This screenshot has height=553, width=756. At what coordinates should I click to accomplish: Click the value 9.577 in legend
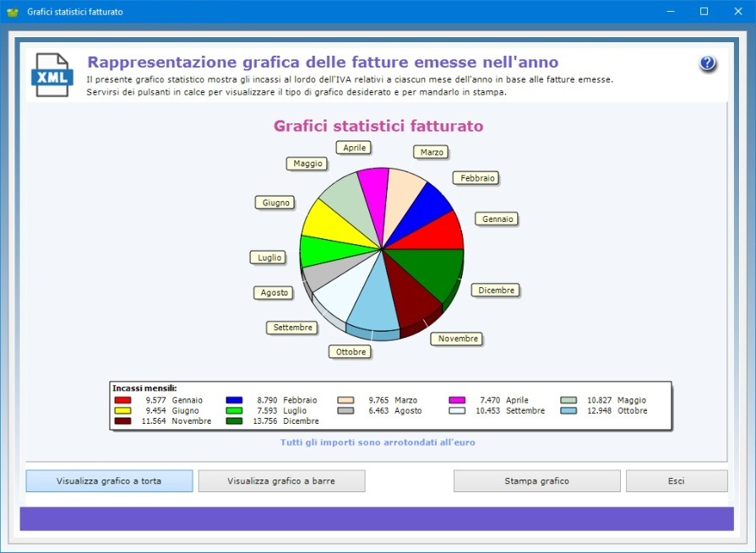(155, 400)
